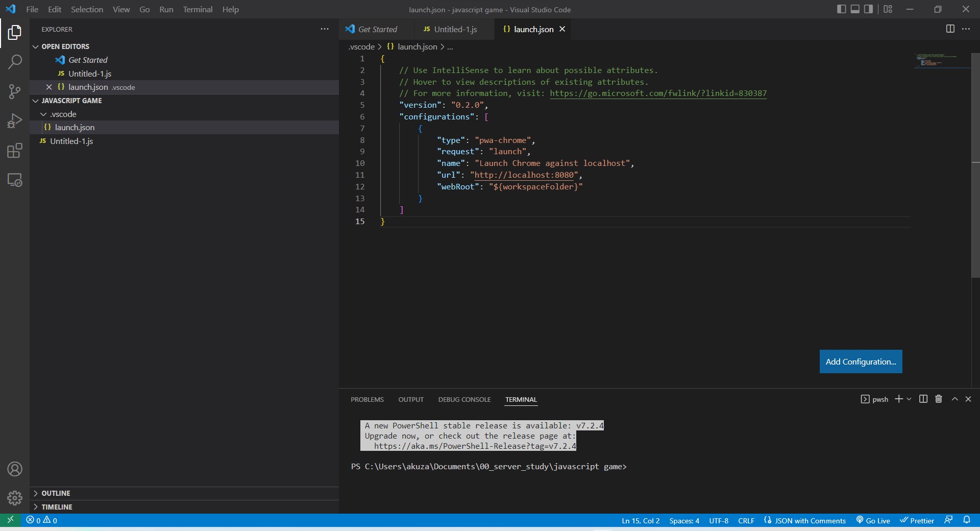Change Spaces: 4 indentation setting
The image size is (980, 531).
[x=684, y=520]
